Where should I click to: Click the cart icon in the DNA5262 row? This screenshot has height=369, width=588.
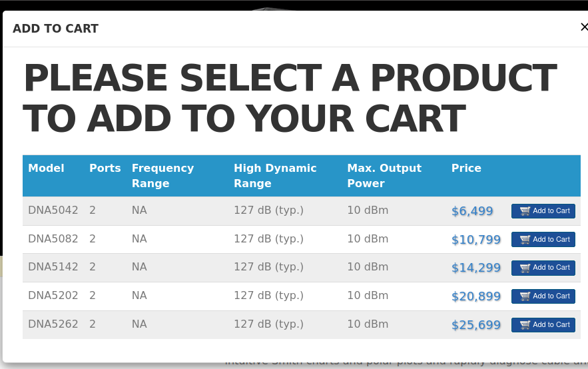pos(525,325)
